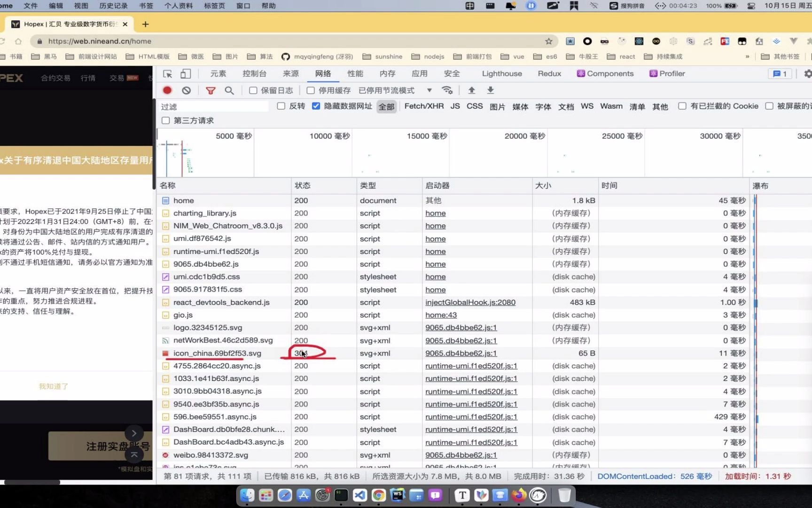This screenshot has width=812, height=508.
Task: Open the vue bookmarks folder
Action: (512, 56)
